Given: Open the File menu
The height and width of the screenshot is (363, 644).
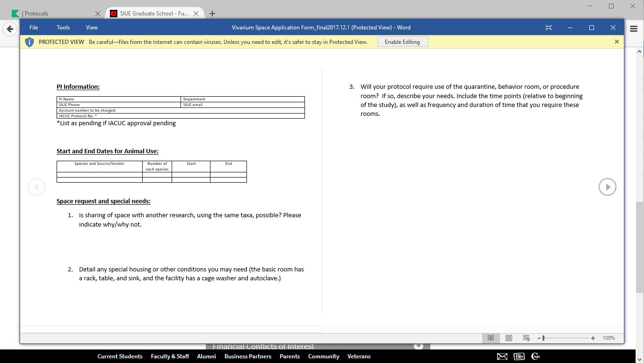Looking at the screenshot, I should (34, 28).
